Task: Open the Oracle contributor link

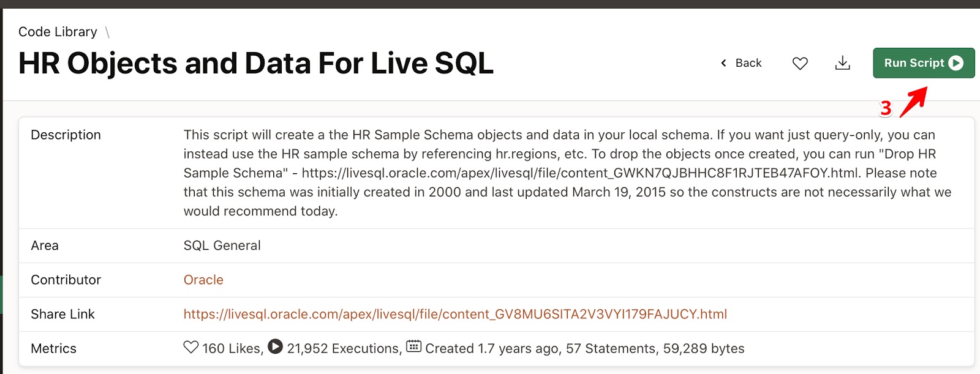Action: click(203, 280)
